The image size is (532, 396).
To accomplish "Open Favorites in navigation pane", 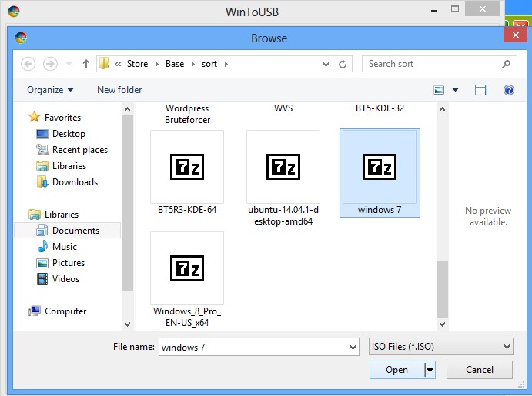I will (63, 118).
